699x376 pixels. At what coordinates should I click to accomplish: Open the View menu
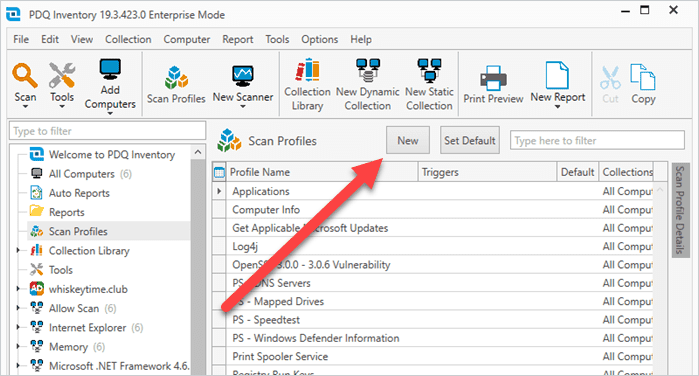pyautogui.click(x=82, y=39)
